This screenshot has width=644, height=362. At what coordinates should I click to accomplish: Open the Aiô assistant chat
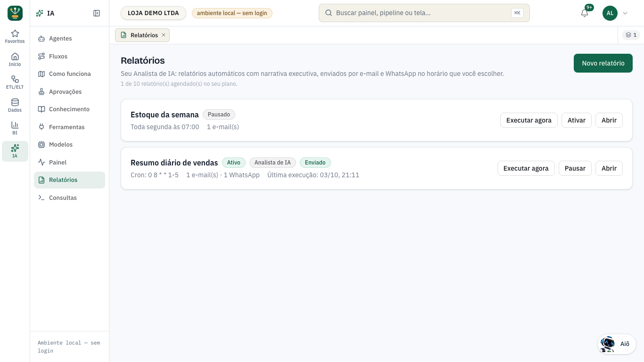pyautogui.click(x=617, y=344)
